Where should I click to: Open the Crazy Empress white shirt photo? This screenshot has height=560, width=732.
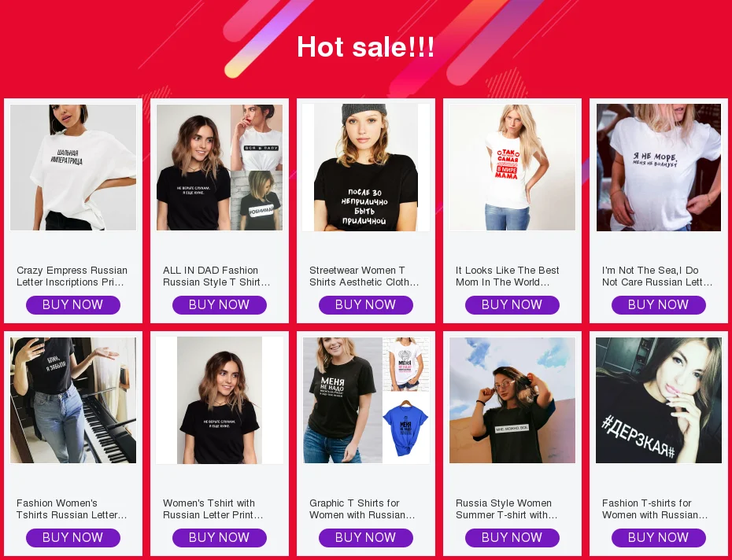point(73,168)
